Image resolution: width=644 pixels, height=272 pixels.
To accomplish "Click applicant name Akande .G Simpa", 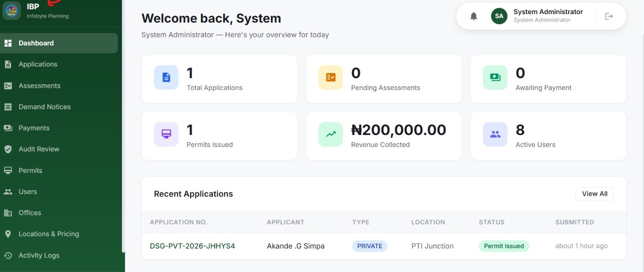I will 295,246.
